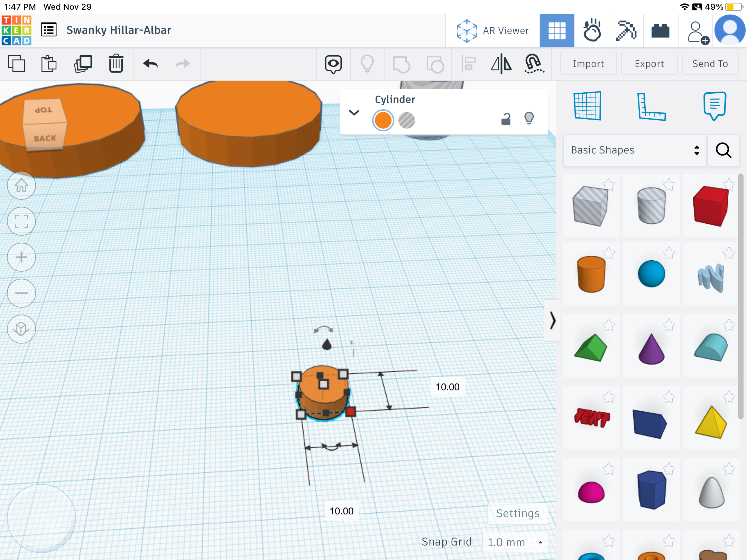747x560 pixels.
Task: Select the gray Paraboloid shape
Action: pos(711,492)
